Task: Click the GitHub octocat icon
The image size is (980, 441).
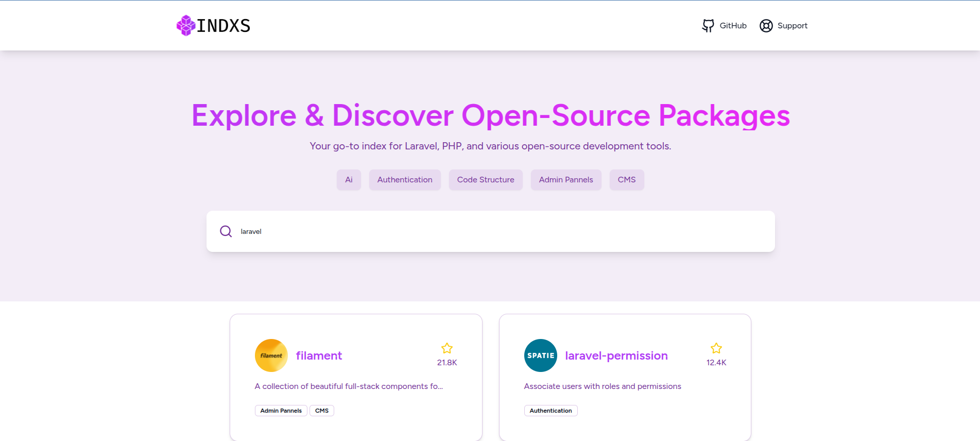Action: coord(708,26)
